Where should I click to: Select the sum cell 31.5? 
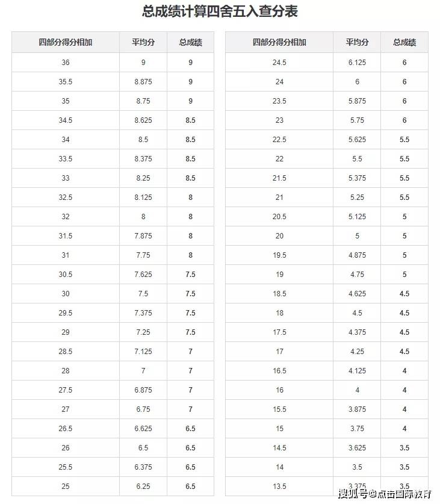point(66,236)
